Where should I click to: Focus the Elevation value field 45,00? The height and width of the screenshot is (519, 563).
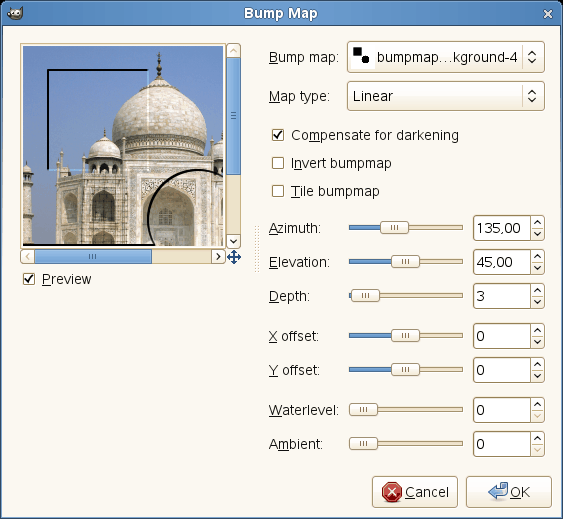pos(502,262)
